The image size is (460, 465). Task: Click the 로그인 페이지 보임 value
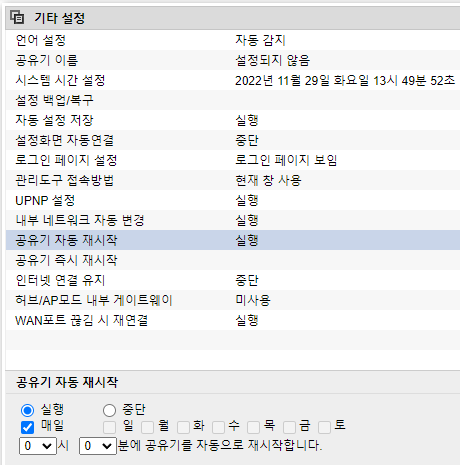click(286, 160)
